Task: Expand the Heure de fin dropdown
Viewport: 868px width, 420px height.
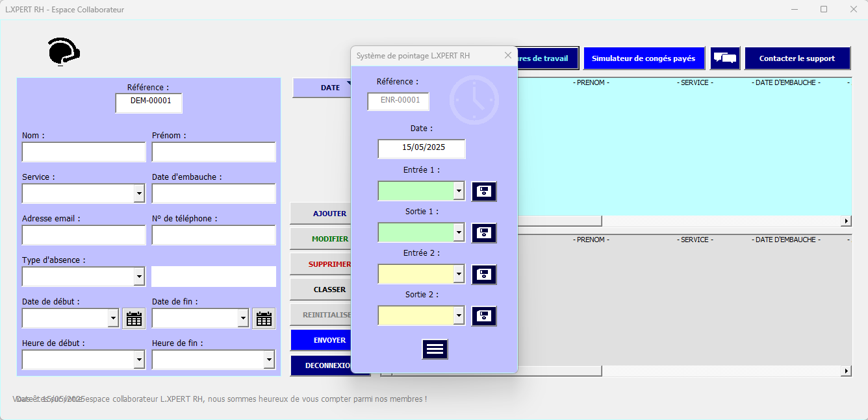Action: tap(269, 360)
